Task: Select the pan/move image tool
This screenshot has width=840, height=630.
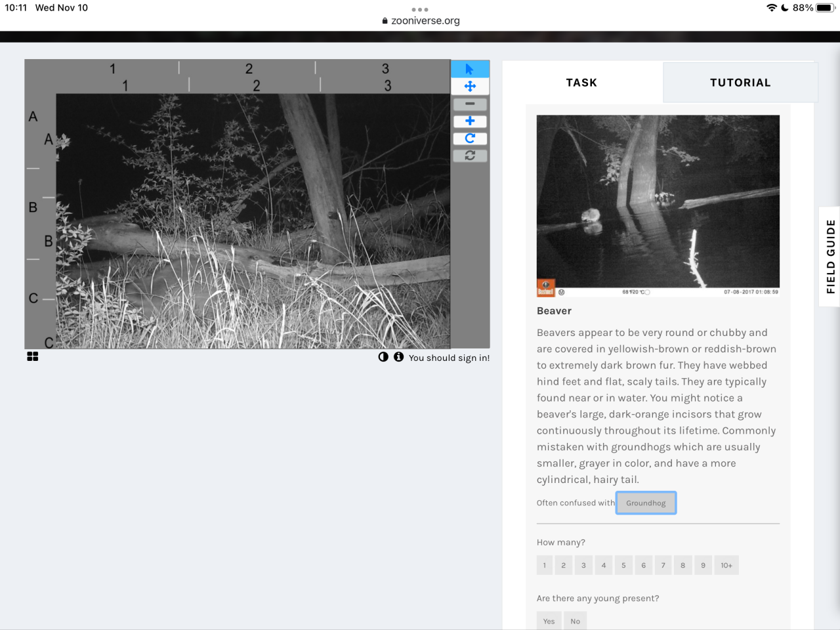Action: [x=470, y=86]
